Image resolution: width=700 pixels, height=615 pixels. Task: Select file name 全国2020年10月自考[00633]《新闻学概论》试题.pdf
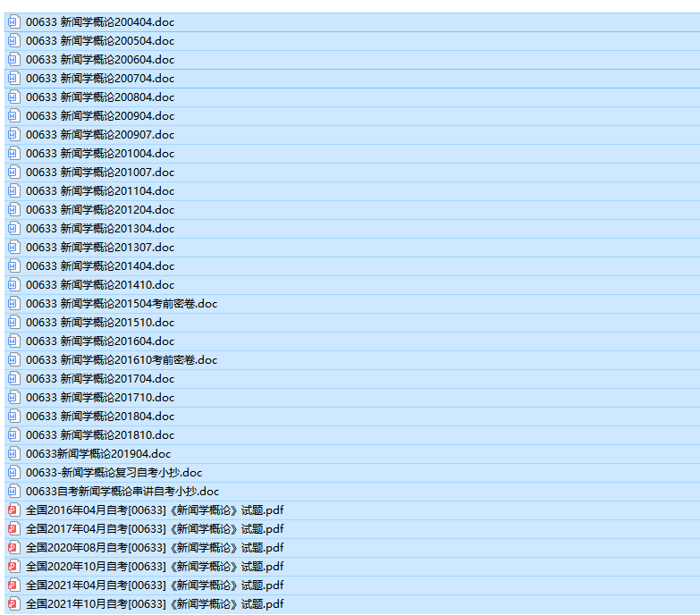(155, 566)
